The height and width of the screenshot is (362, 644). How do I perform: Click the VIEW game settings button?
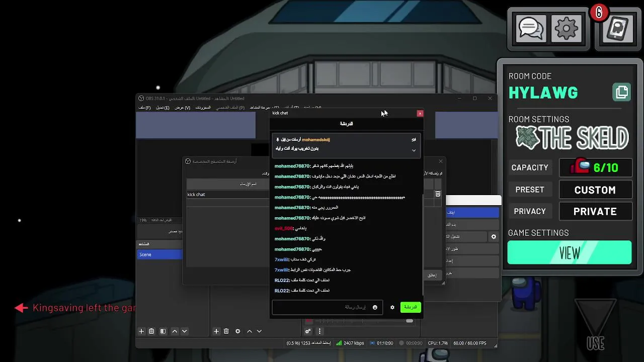coord(570,252)
